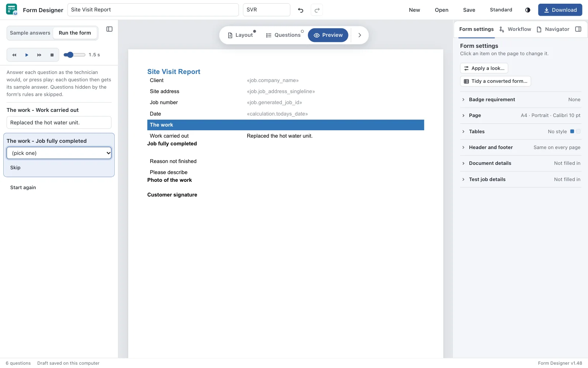
Task: Click Photo of the work label
Action: coord(169,180)
